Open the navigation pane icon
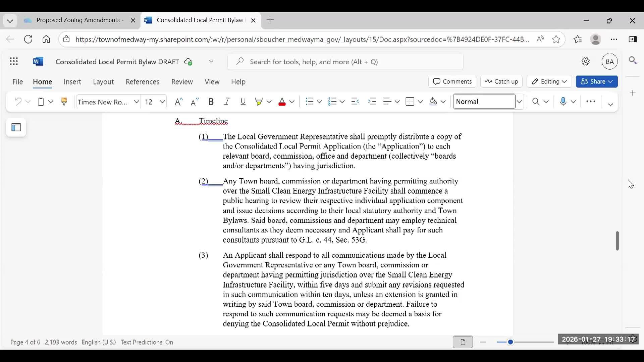Image resolution: width=644 pixels, height=362 pixels. [x=16, y=127]
